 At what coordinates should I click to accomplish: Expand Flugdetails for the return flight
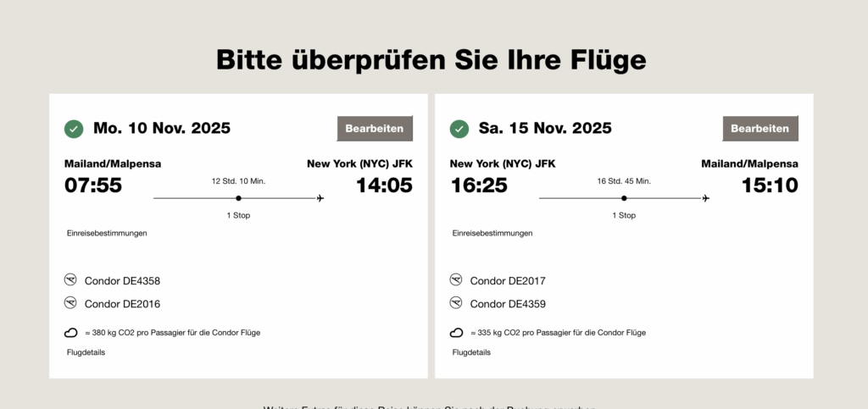471,352
